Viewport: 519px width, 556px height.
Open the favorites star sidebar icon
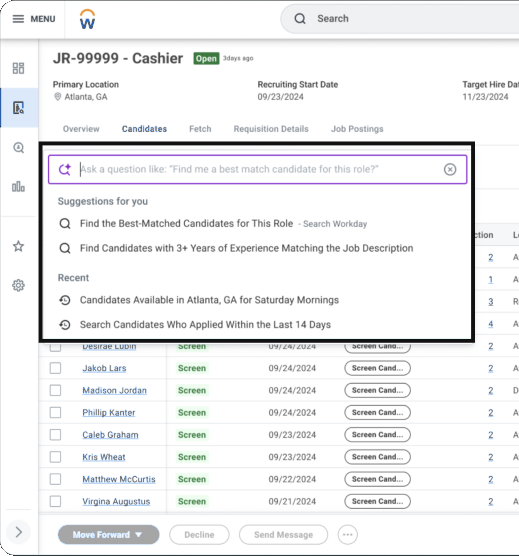[x=18, y=246]
